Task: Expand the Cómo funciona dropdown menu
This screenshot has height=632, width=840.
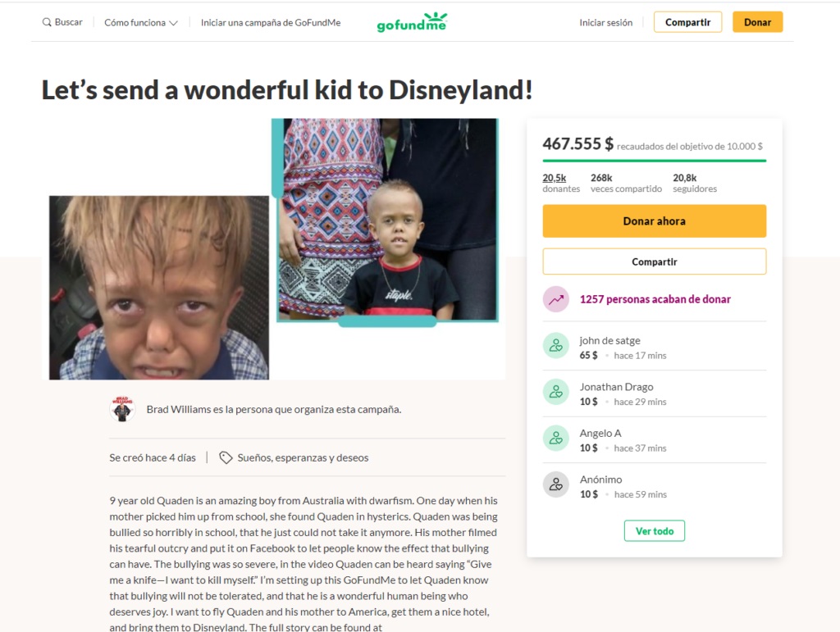Action: point(141,22)
